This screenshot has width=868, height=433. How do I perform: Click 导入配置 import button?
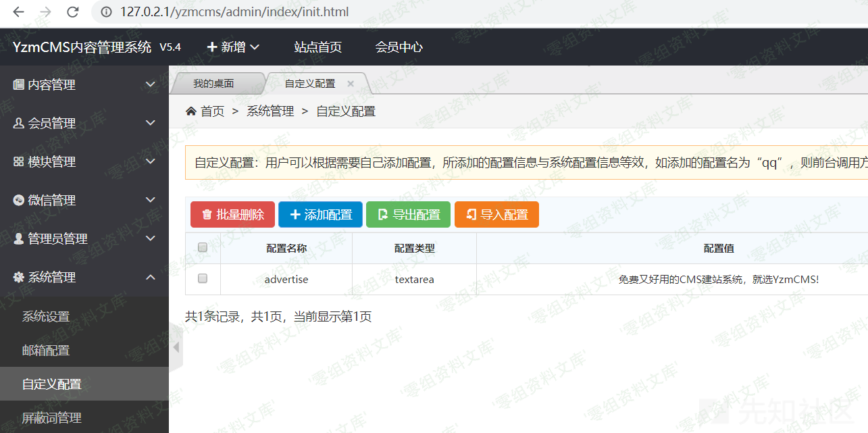coord(496,215)
